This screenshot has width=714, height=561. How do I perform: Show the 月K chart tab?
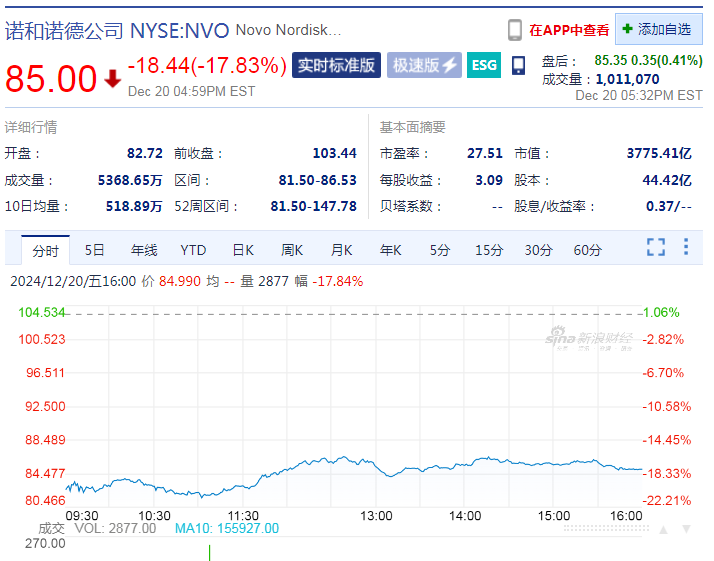tap(342, 250)
